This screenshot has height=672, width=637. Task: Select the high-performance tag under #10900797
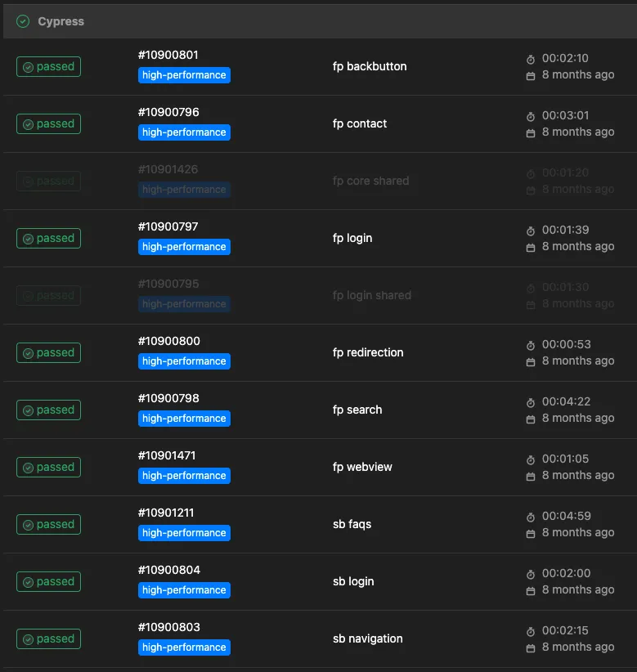[184, 247]
